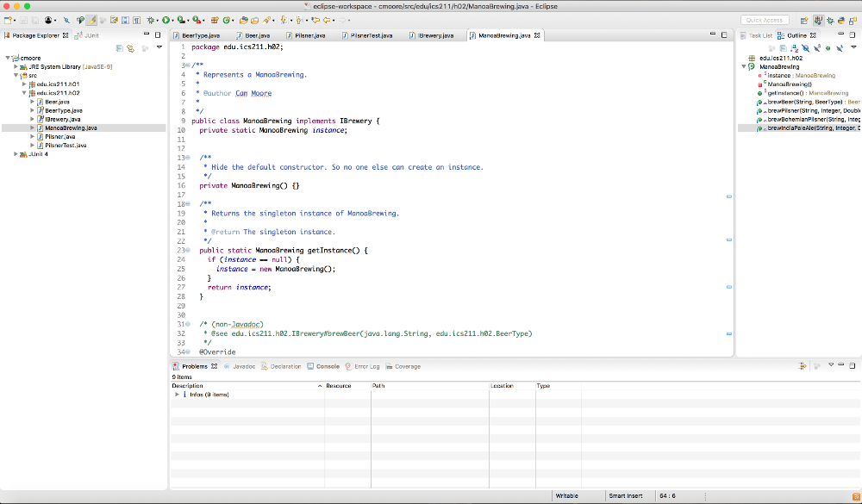The image size is (862, 504).
Task: Switch to the Java perspective
Action: click(818, 20)
